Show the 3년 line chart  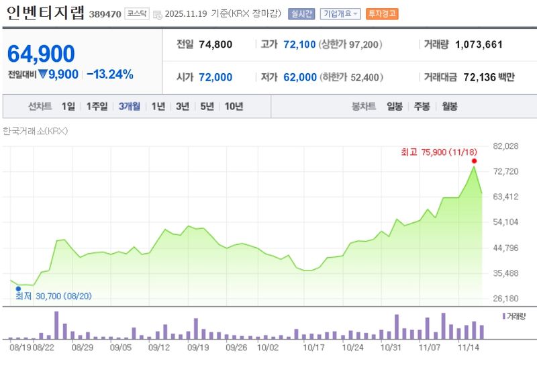(x=183, y=106)
